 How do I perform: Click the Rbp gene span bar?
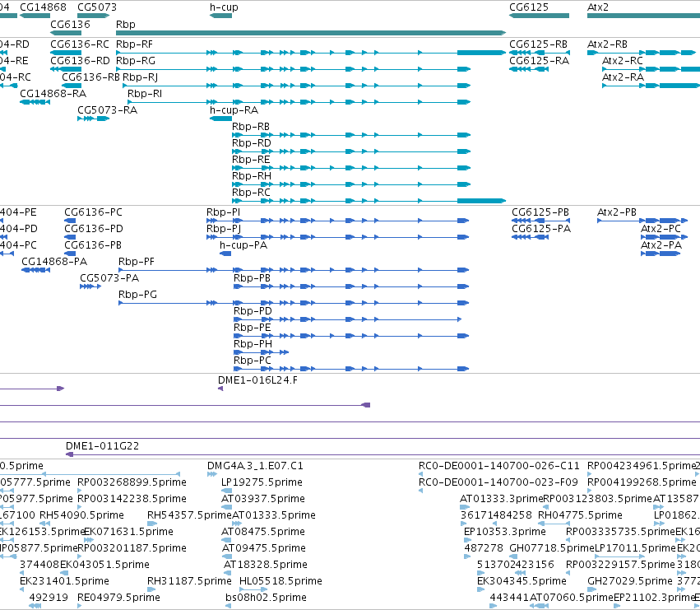coord(311,33)
